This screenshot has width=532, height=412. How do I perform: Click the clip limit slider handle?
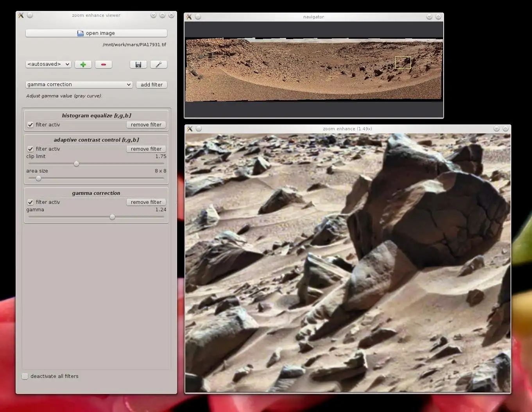77,164
